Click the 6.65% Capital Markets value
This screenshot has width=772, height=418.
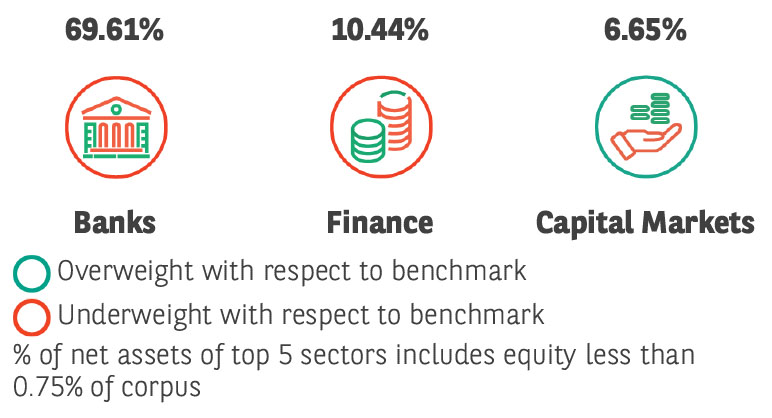pos(645,28)
